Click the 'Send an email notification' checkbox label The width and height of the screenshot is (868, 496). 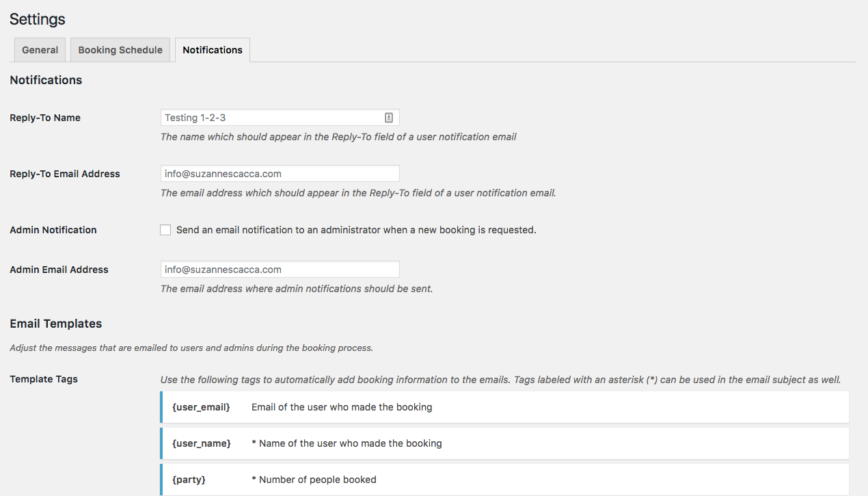click(355, 229)
